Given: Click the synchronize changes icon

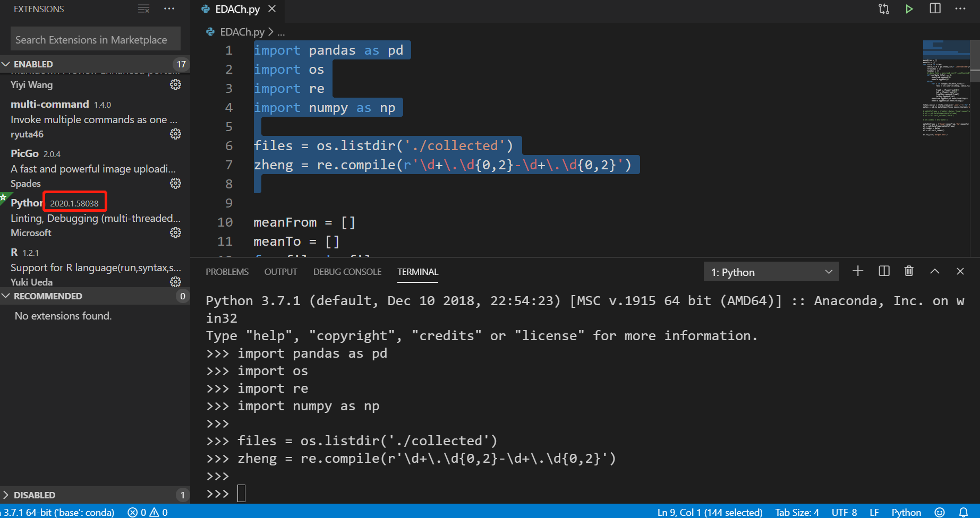Looking at the screenshot, I should 883,8.
